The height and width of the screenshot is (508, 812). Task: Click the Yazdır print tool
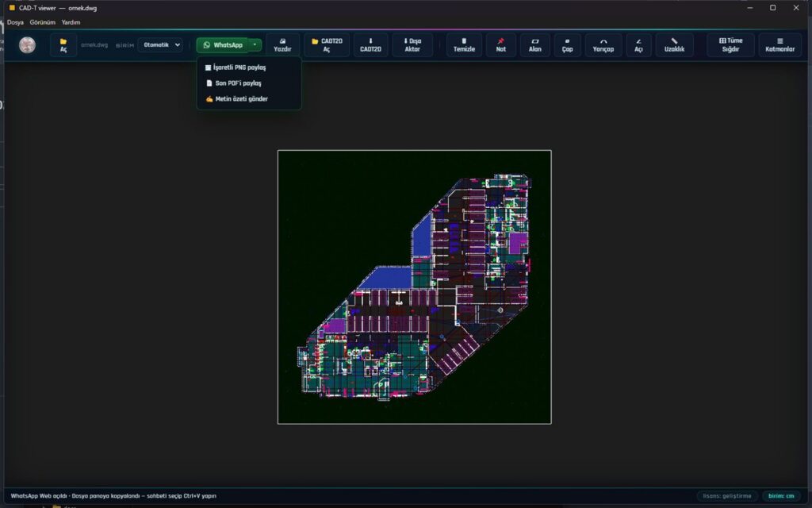282,45
